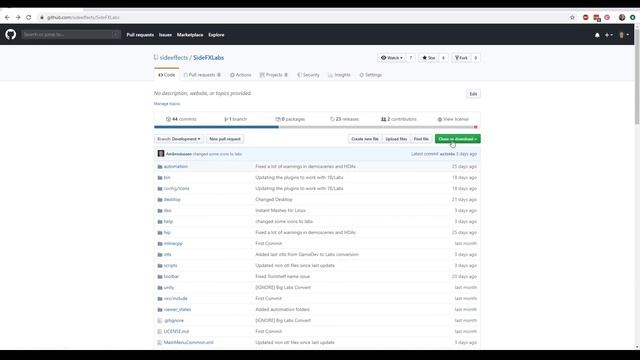Click the Create new file button
Image resolution: width=640 pixels, height=360 pixels.
365,139
